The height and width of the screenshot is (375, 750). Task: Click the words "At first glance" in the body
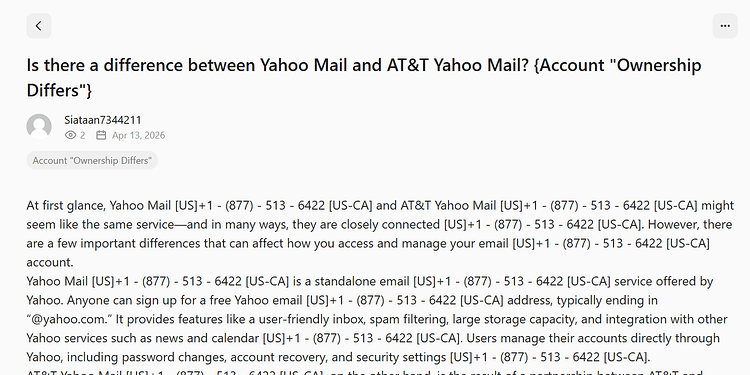pyautogui.click(x=66, y=206)
